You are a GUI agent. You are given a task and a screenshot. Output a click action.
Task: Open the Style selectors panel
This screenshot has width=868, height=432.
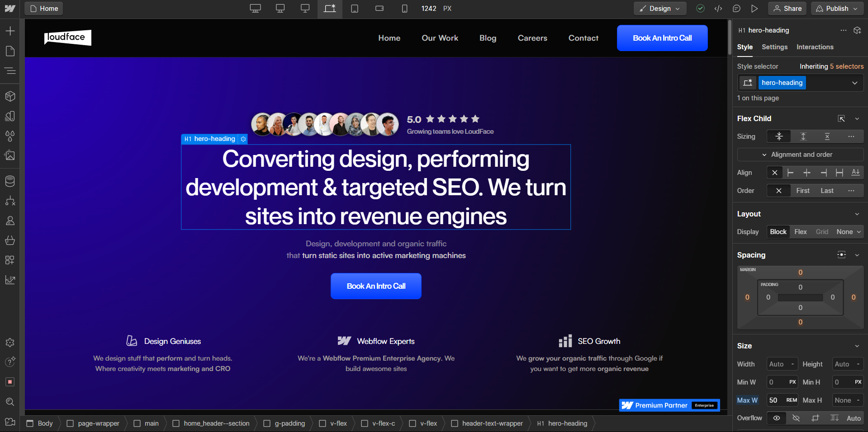(x=10, y=136)
